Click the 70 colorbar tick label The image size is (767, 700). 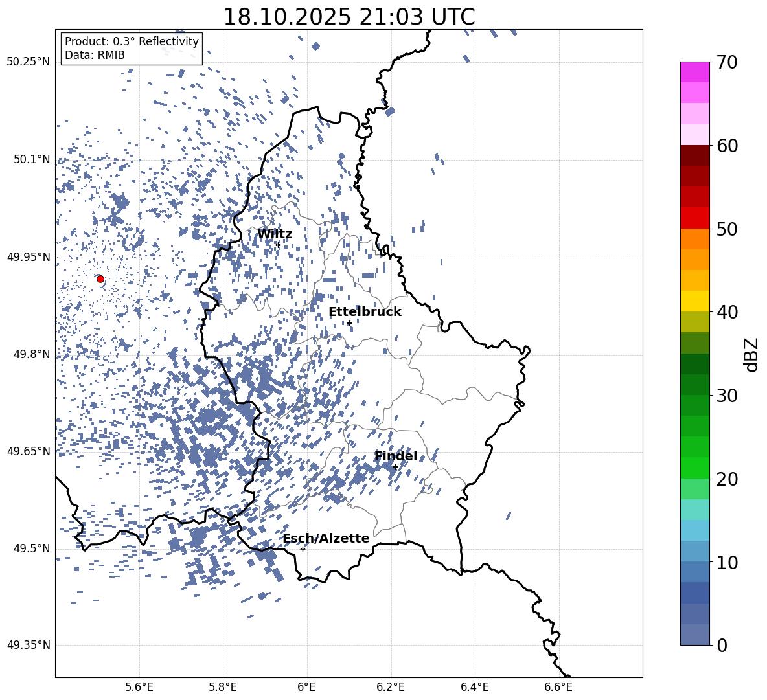[727, 62]
